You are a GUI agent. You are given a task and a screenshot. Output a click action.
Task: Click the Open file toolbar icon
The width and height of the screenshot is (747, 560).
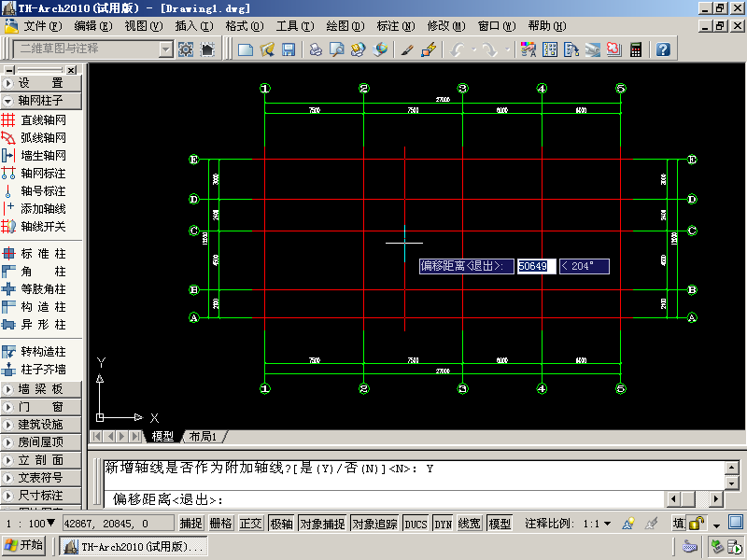tap(267, 49)
